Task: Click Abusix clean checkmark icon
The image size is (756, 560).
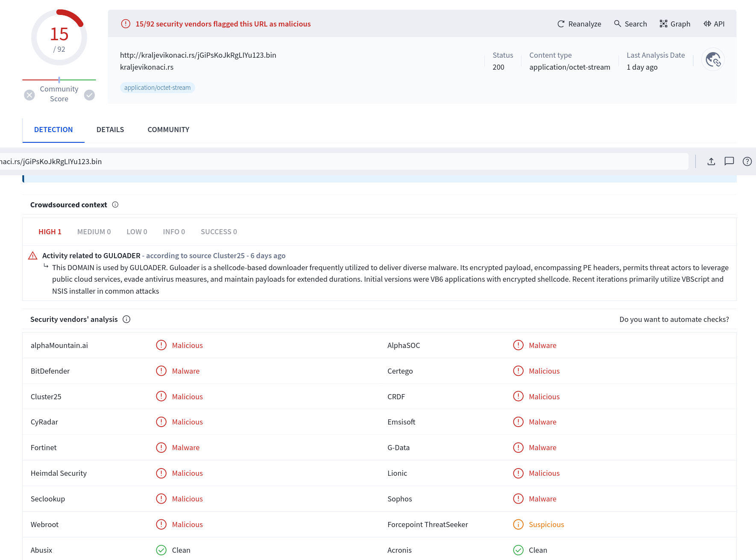Action: (x=161, y=550)
